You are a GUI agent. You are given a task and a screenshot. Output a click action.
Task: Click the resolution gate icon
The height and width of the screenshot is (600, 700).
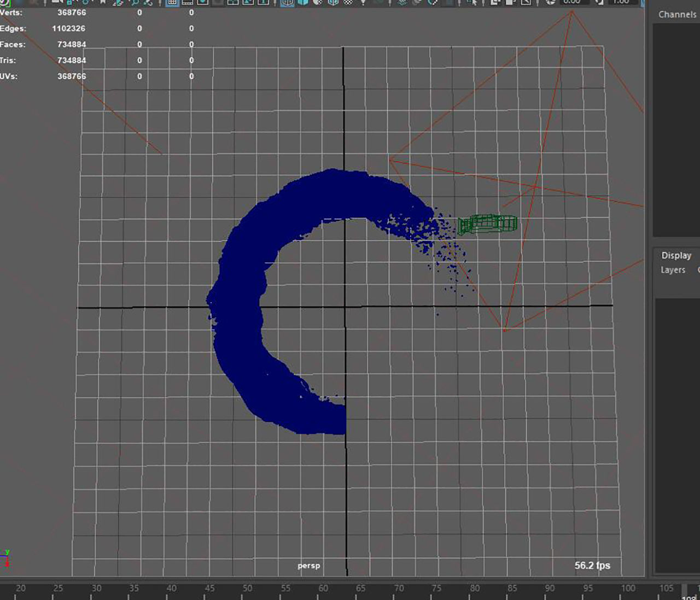click(x=202, y=3)
